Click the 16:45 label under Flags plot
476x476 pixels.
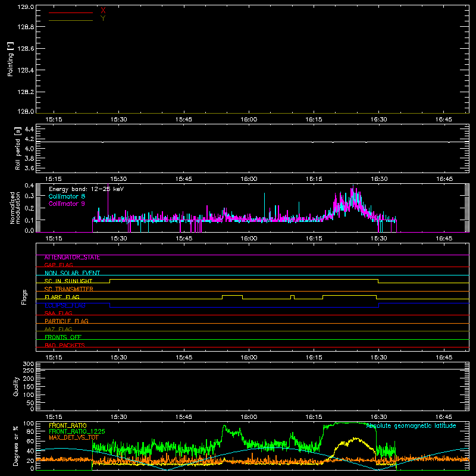click(444, 358)
